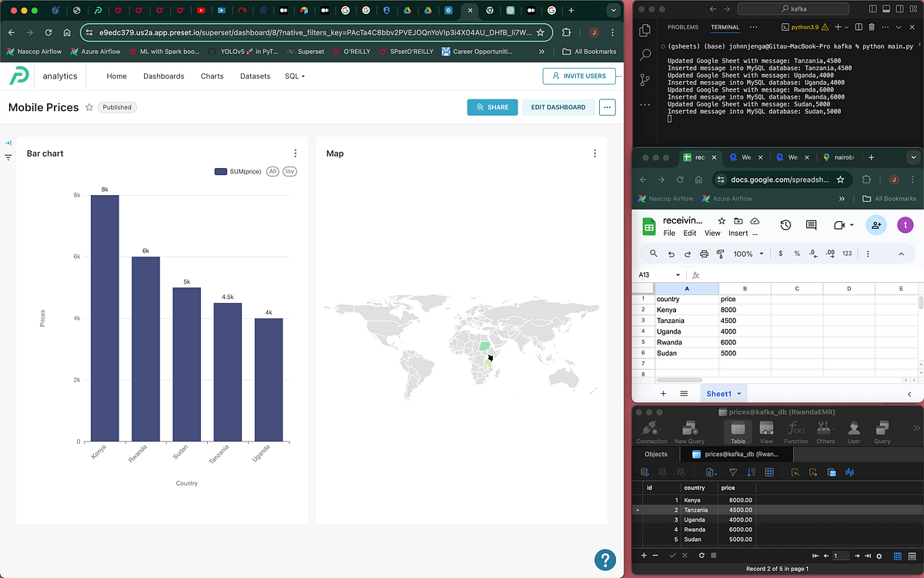Click the filter funnel icon above the prices grid
The height and width of the screenshot is (578, 924).
point(733,472)
